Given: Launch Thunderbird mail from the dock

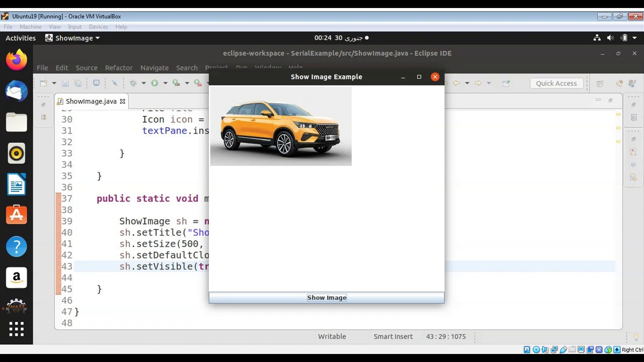Looking at the screenshot, I should (x=17, y=91).
